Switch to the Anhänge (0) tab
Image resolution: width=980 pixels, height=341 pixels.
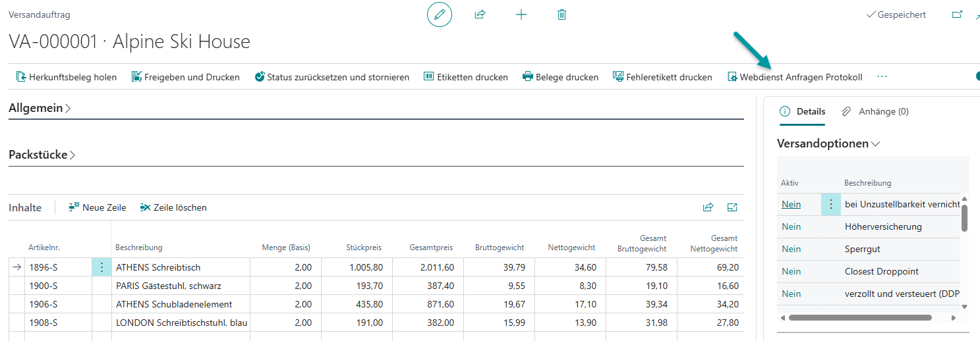[x=876, y=112]
